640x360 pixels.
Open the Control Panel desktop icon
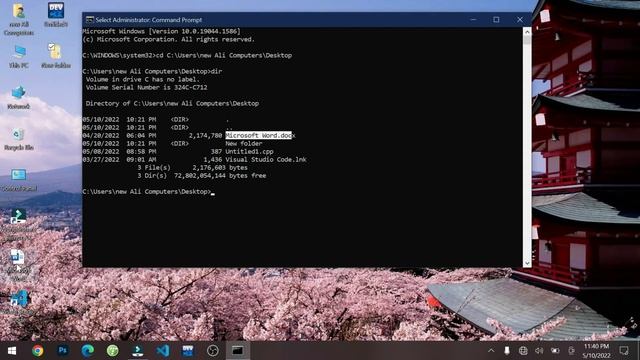tap(19, 180)
